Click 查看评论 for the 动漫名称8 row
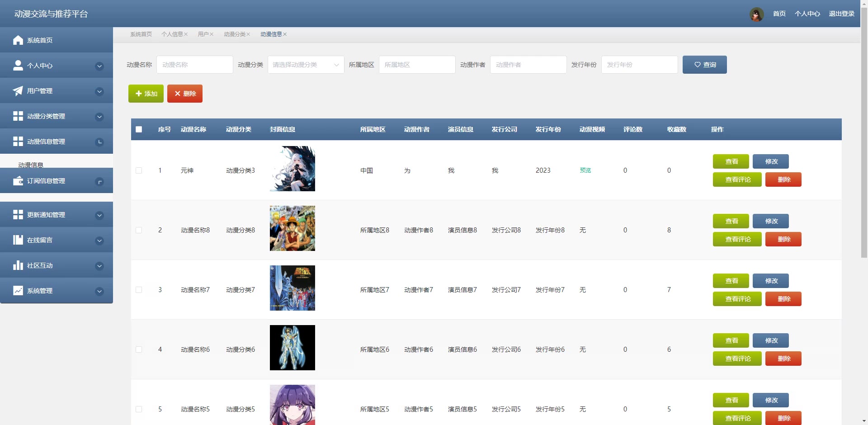Viewport: 868px width, 425px height. 737,239
